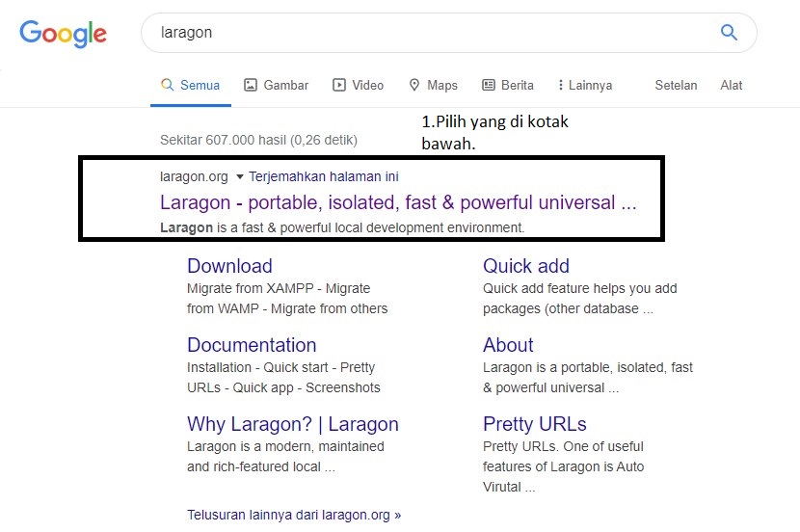
Task: Open the Pretty URLs sitelink
Action: pyautogui.click(x=535, y=424)
